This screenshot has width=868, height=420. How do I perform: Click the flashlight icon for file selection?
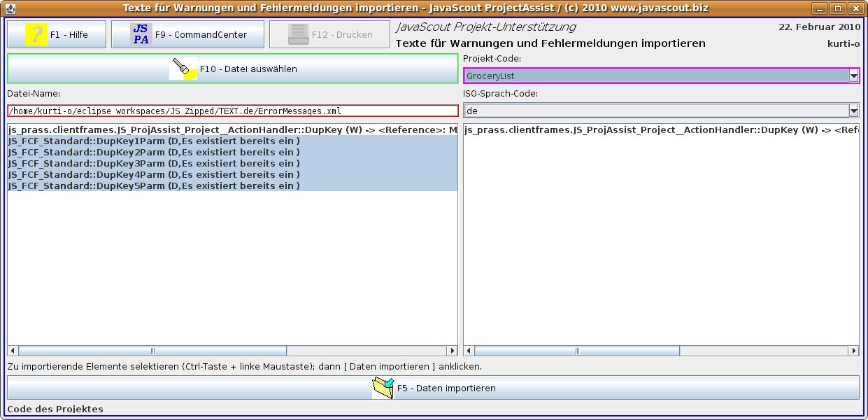(x=184, y=69)
